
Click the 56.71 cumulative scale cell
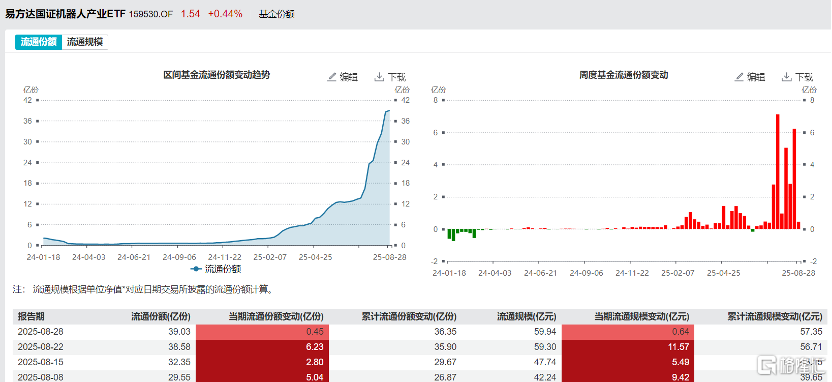coord(811,346)
